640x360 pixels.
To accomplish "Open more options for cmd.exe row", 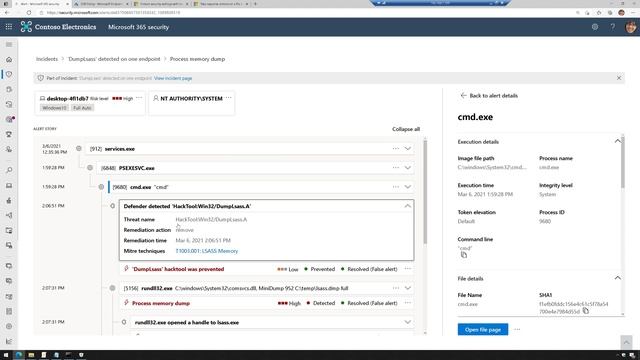I will (x=396, y=187).
